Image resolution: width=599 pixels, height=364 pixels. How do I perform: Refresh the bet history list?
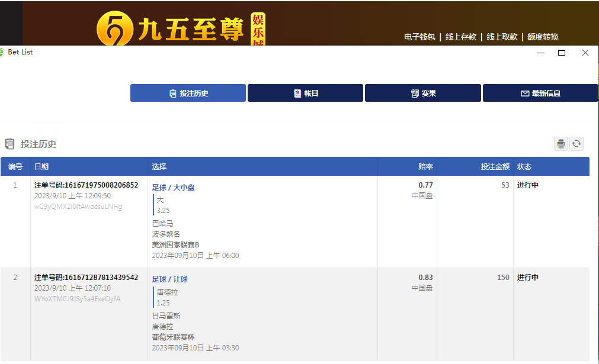point(576,144)
